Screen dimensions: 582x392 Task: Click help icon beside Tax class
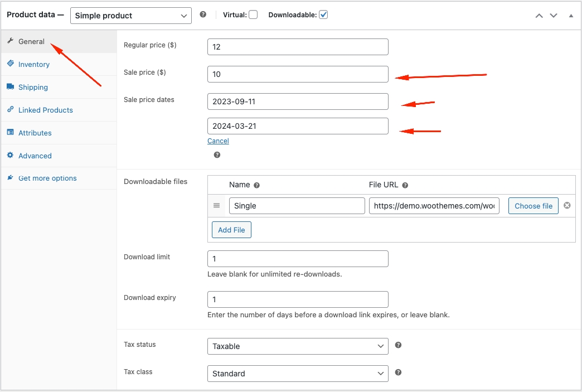[398, 372]
